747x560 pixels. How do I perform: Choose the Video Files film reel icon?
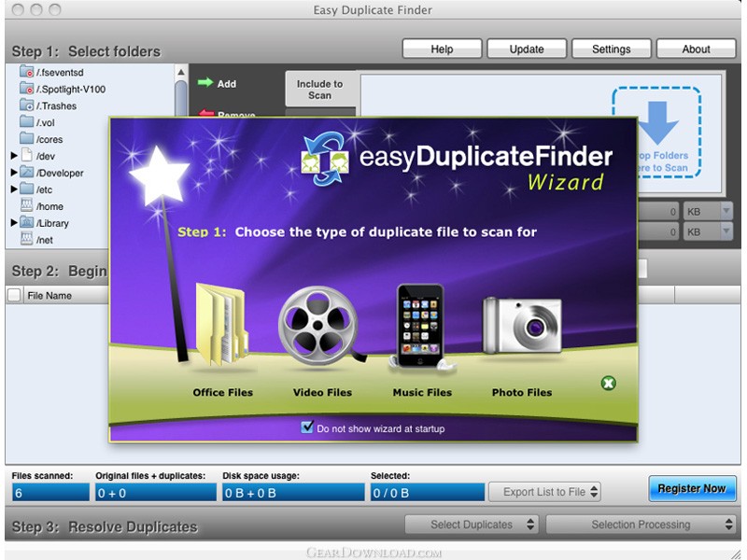pos(320,326)
